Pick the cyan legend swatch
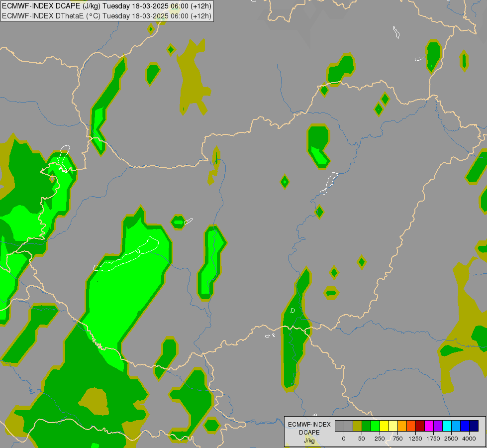487x448 pixels. click(447, 426)
